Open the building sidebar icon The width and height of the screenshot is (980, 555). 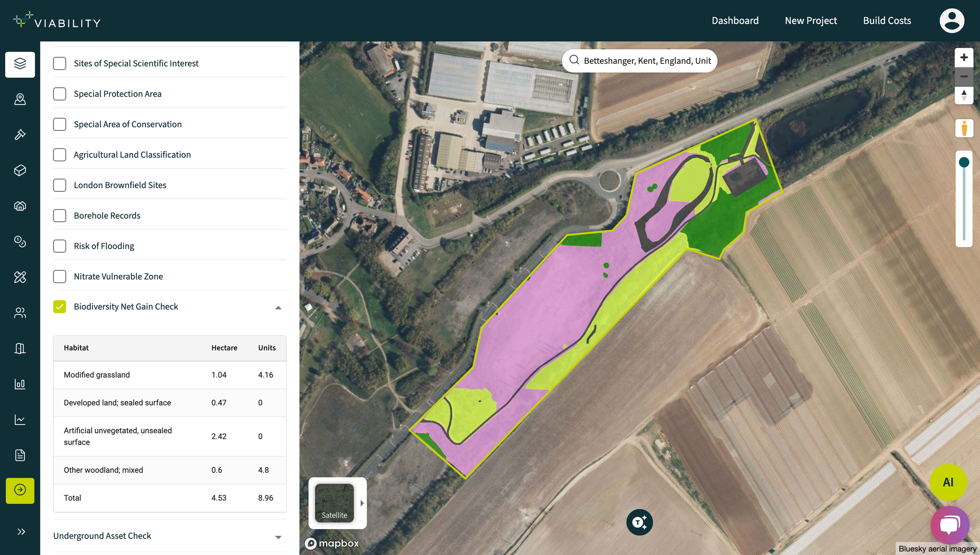(20, 348)
